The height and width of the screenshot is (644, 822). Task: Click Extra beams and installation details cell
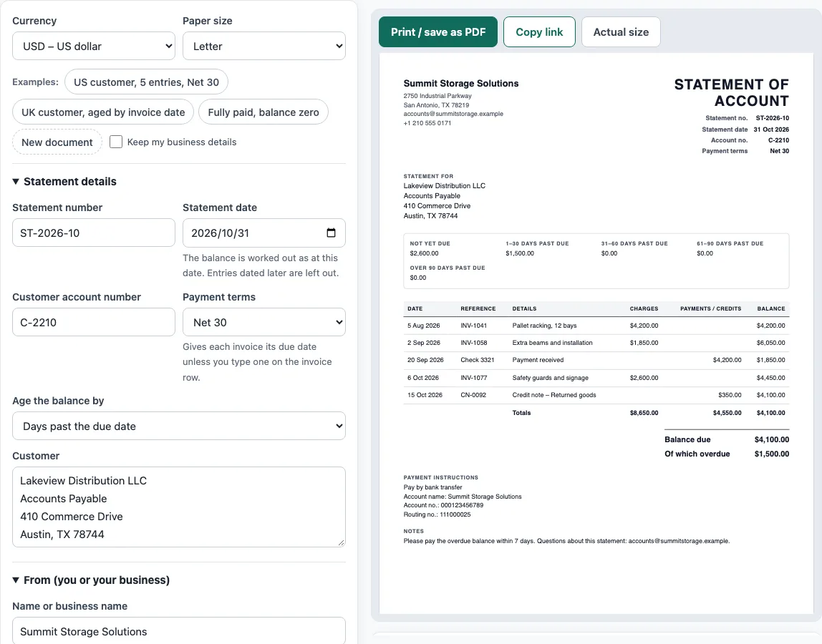pos(553,343)
